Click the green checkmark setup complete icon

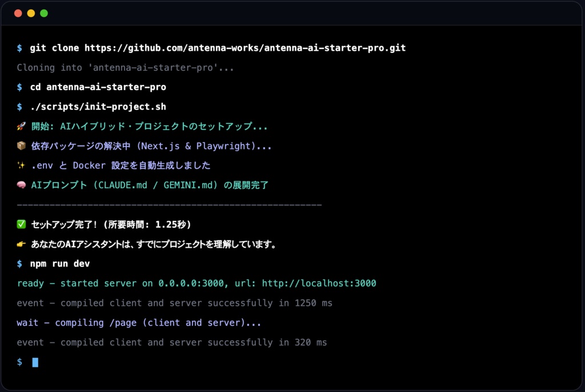[x=21, y=224]
